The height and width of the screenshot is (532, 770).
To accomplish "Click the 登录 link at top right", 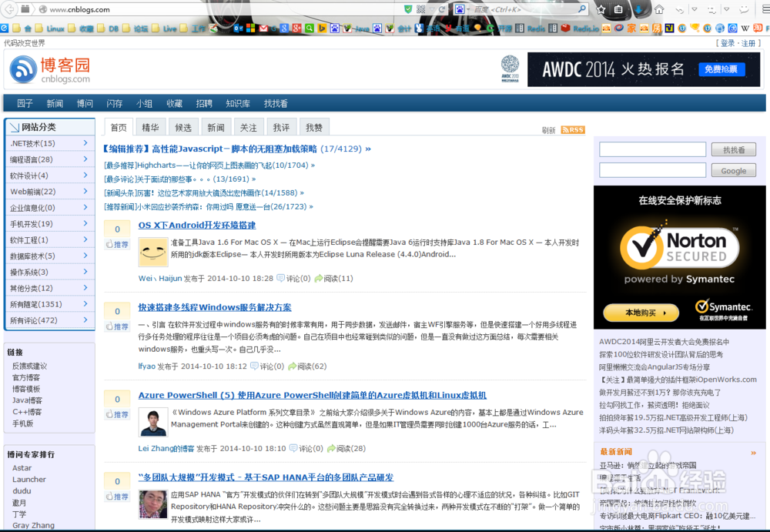I will [728, 43].
